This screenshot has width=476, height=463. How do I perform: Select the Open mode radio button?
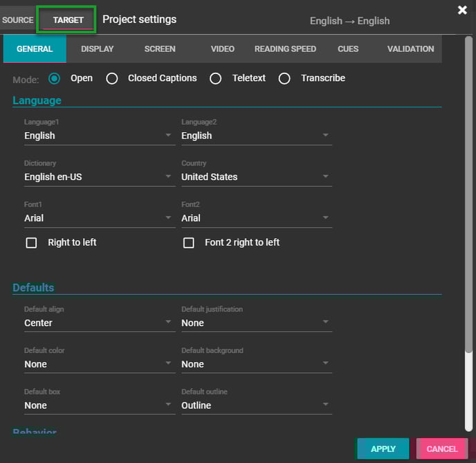55,78
